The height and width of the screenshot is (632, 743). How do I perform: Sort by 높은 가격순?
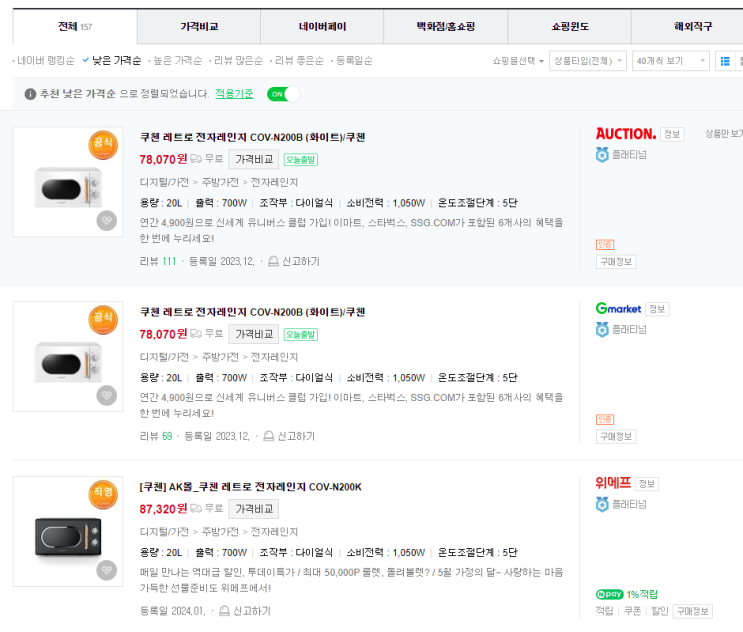pyautogui.click(x=178, y=61)
